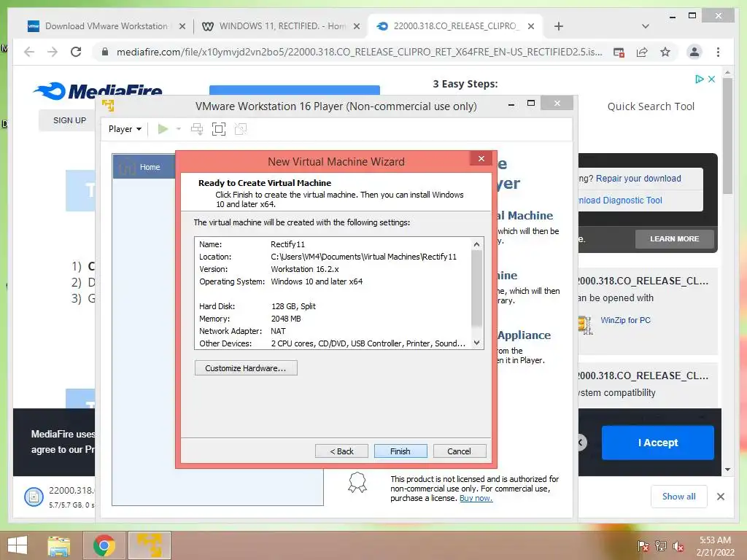Close the Download VMware Workstation tab
Image resolution: width=747 pixels, height=560 pixels.
pyautogui.click(x=182, y=27)
